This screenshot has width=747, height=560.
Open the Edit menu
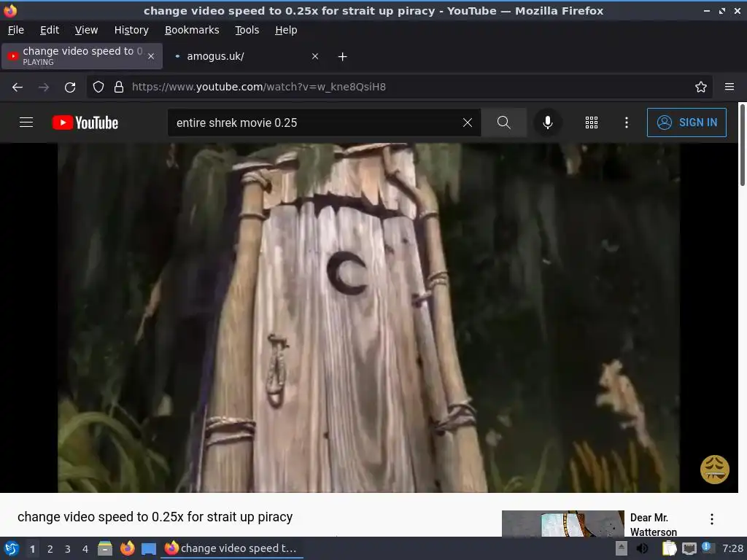click(x=50, y=30)
